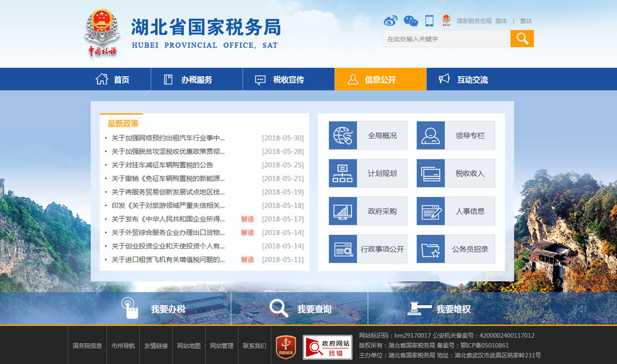Open the Weibo icon in header
The width and height of the screenshot is (617, 364).
(x=390, y=21)
